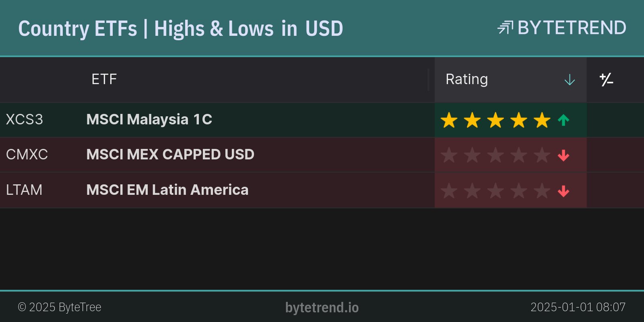Click the red down arrow for LTAM
Image resolution: width=644 pixels, height=322 pixels.
tap(563, 191)
